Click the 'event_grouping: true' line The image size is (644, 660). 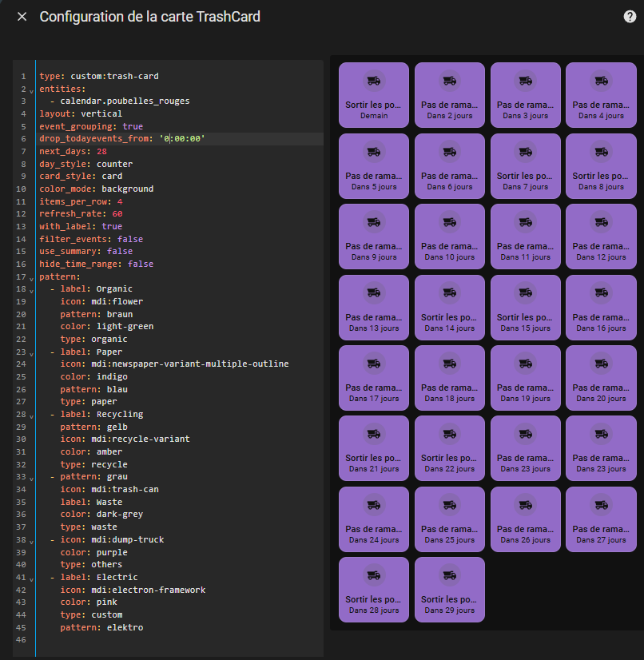91,126
